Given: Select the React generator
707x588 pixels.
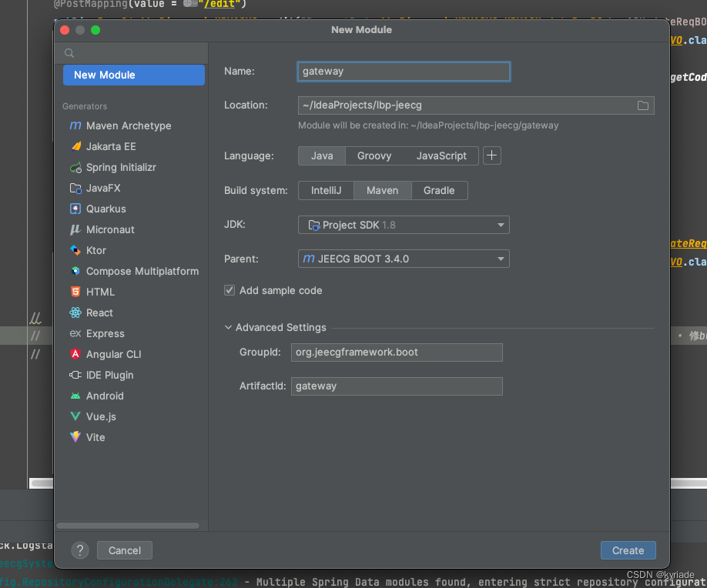Looking at the screenshot, I should (x=101, y=312).
